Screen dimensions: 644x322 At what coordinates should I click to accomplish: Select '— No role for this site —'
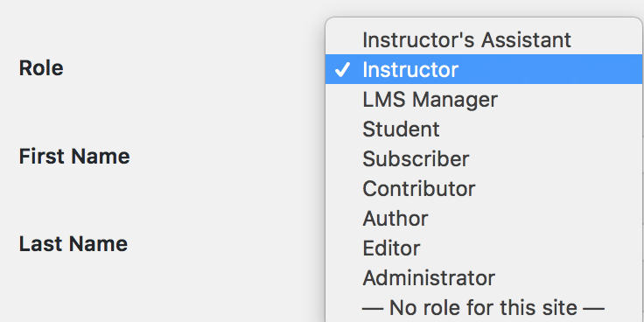click(484, 307)
